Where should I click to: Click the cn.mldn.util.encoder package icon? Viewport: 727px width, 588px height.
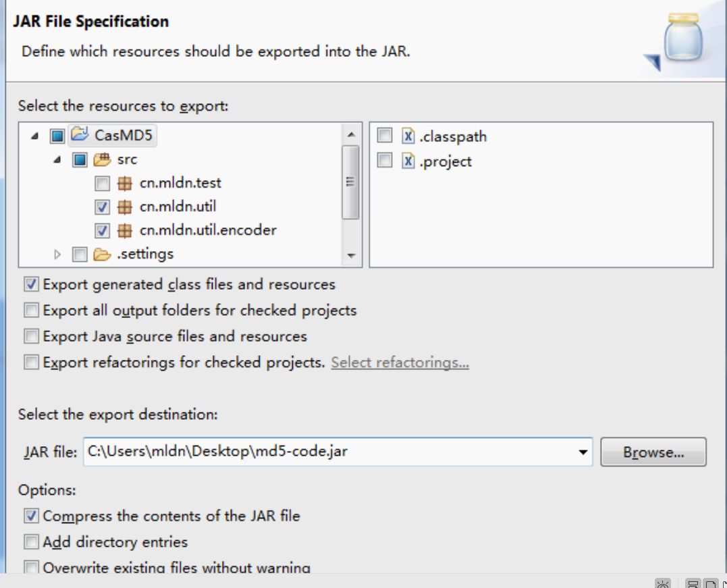[124, 230]
